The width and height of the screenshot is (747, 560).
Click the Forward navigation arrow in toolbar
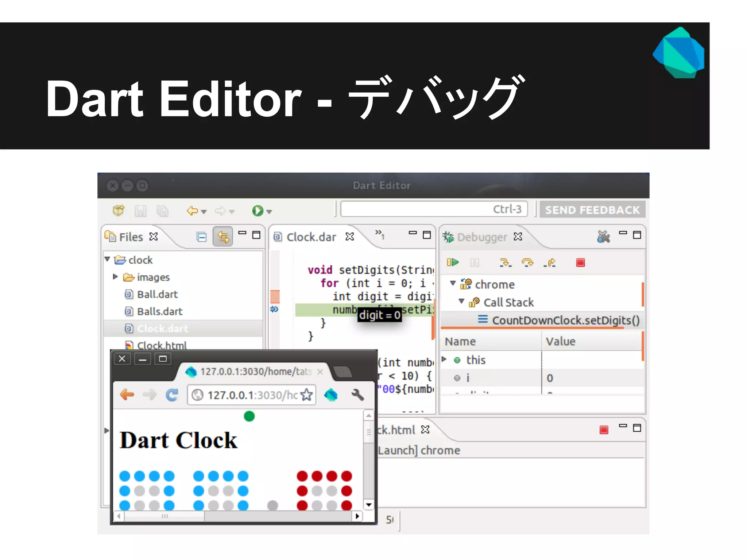tap(220, 211)
